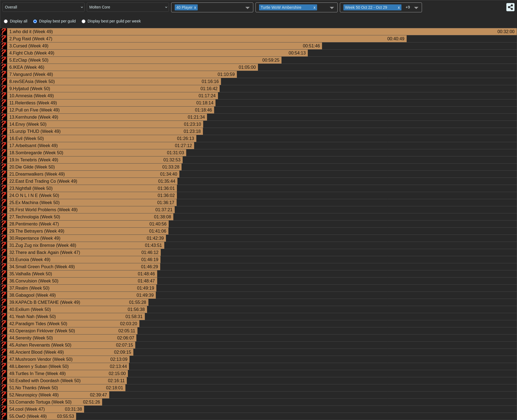Remove the Week 50 Oct 22 - Oct 29 tag
The image size is (517, 420).
(399, 7)
